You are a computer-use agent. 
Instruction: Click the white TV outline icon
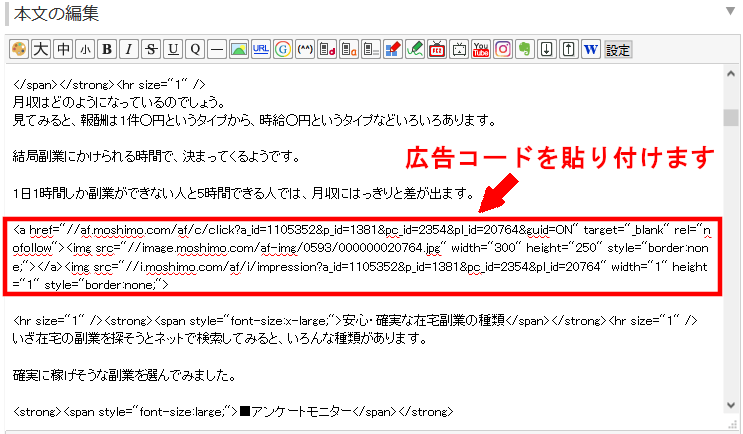(x=459, y=49)
